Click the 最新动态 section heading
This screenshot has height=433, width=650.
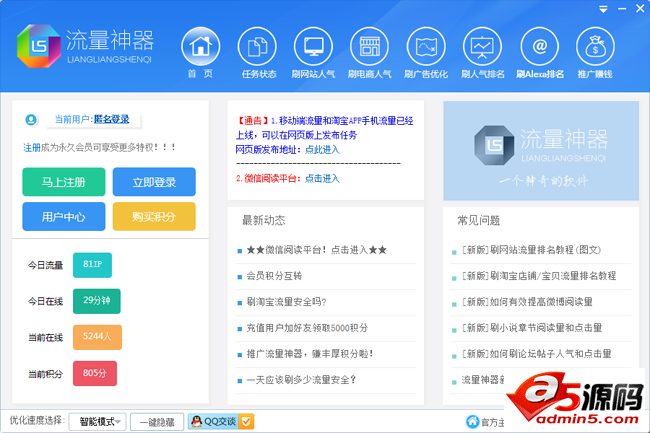(264, 220)
